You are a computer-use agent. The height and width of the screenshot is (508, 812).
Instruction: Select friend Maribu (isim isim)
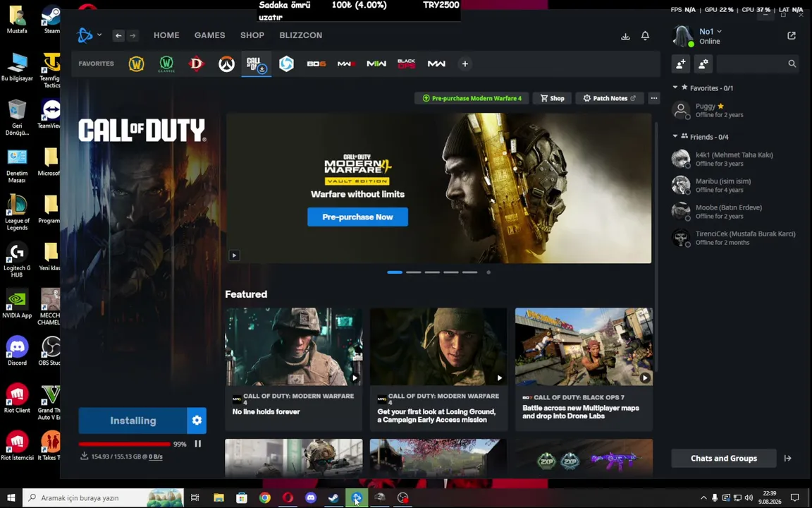(x=734, y=185)
